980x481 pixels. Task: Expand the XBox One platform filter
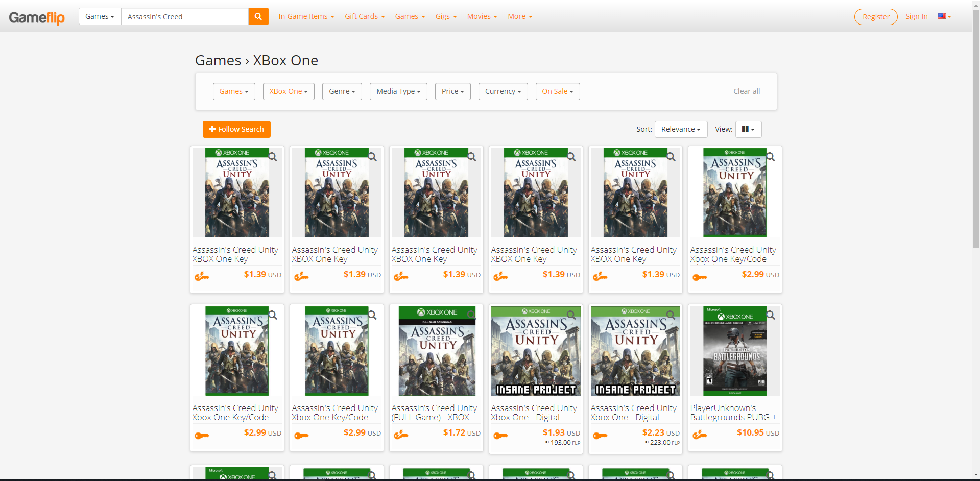[x=289, y=91]
